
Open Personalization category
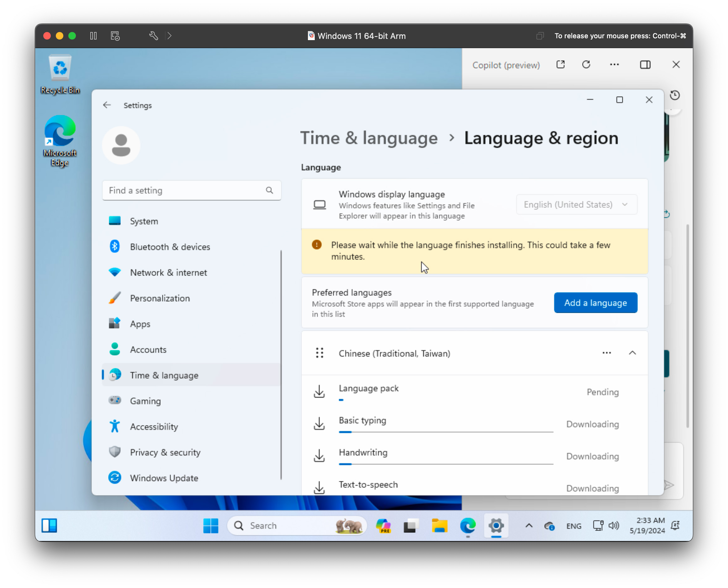(x=191, y=298)
